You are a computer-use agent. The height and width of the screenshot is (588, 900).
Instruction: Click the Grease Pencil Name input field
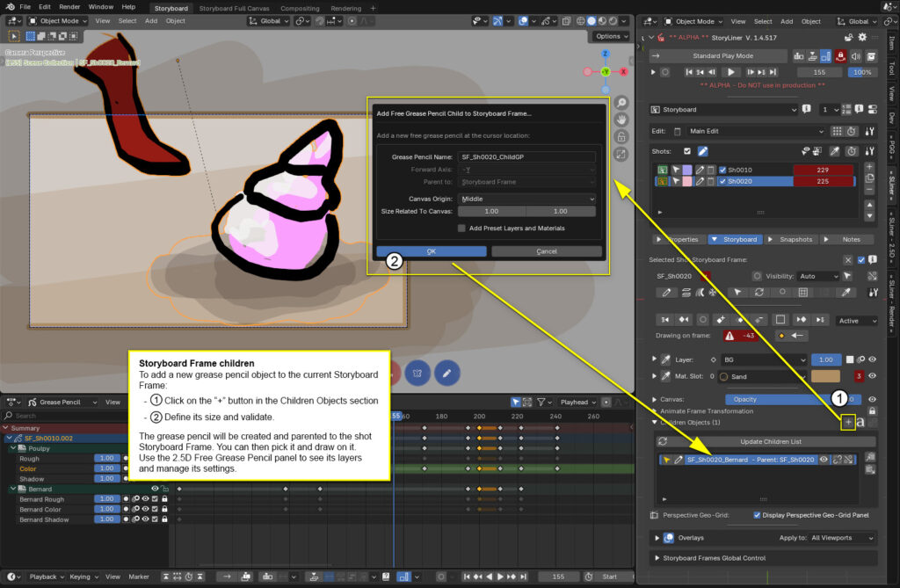(x=526, y=156)
